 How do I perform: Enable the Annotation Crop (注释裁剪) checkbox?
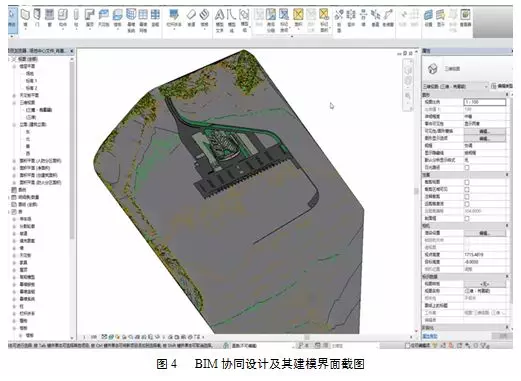point(467,197)
